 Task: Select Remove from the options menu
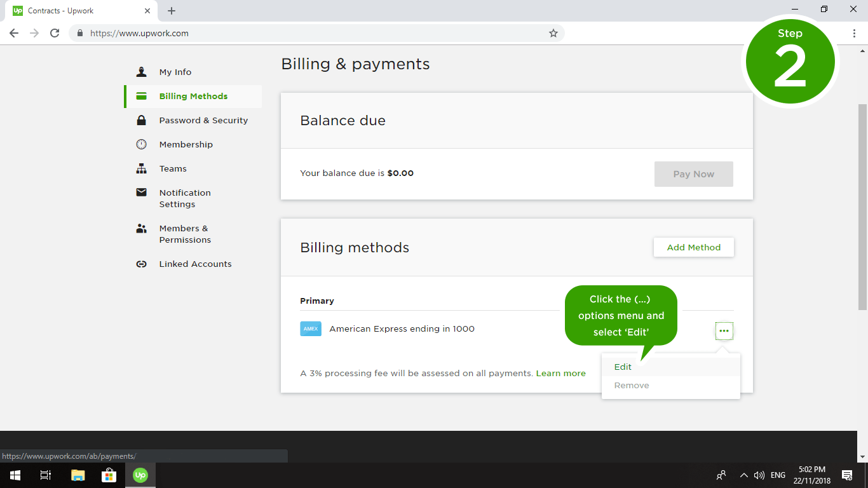(631, 385)
